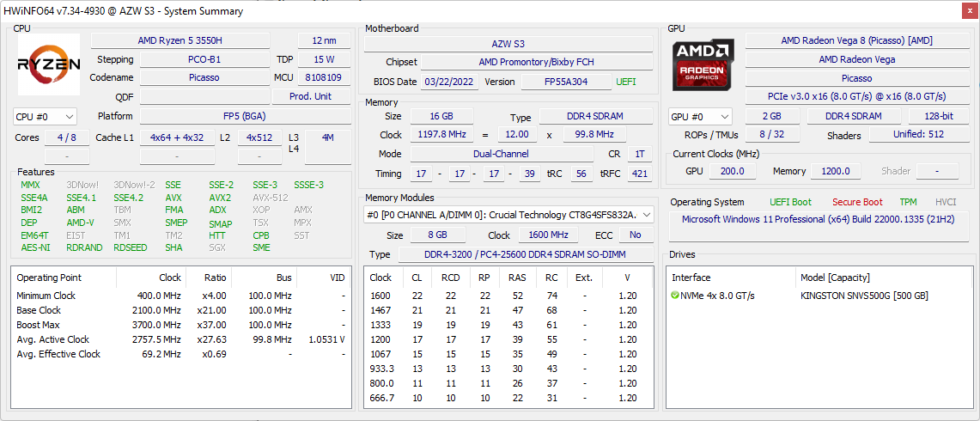Click the 1200.0 GPU memory clock field
The width and height of the screenshot is (980, 421).
click(x=837, y=171)
